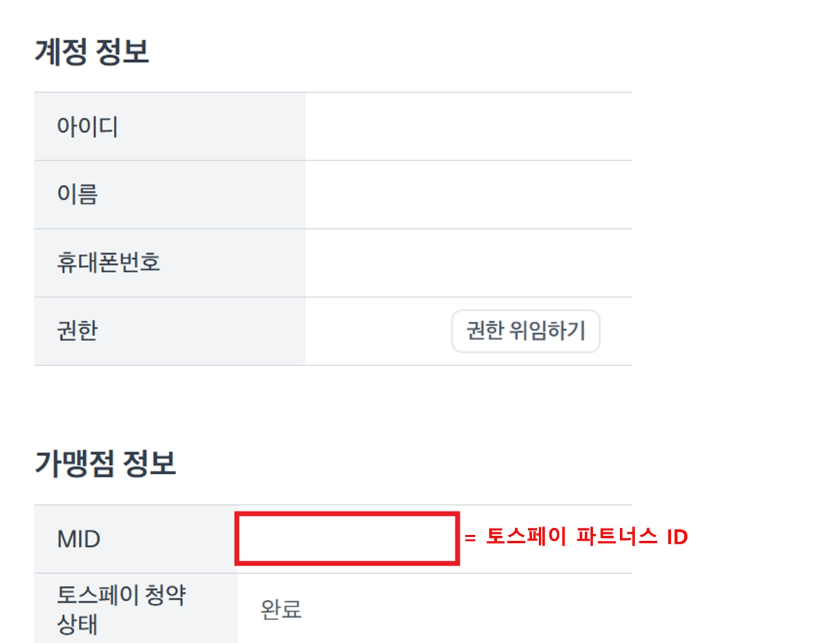Image resolution: width=840 pixels, height=643 pixels.
Task: Select the 계정 정보 heading
Action: coord(92,52)
